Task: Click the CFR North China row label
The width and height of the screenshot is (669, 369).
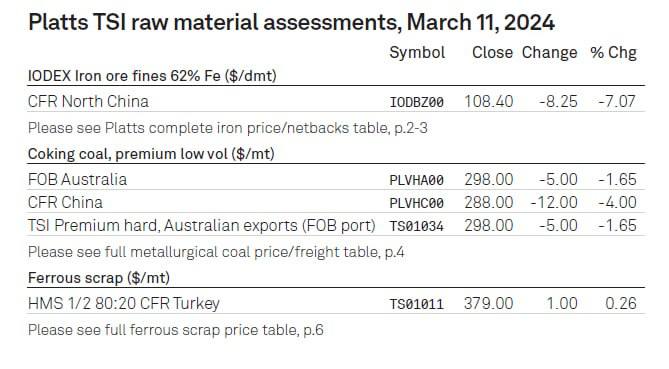Action: point(88,102)
